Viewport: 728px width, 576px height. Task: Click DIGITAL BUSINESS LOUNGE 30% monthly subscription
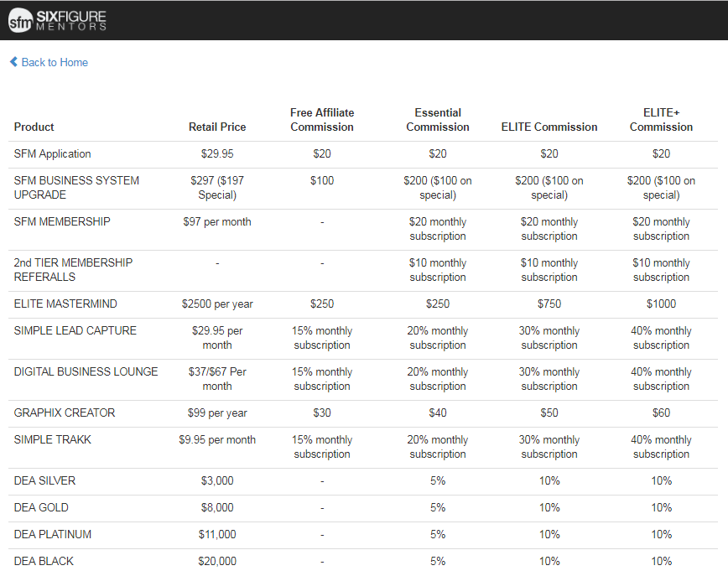click(549, 378)
